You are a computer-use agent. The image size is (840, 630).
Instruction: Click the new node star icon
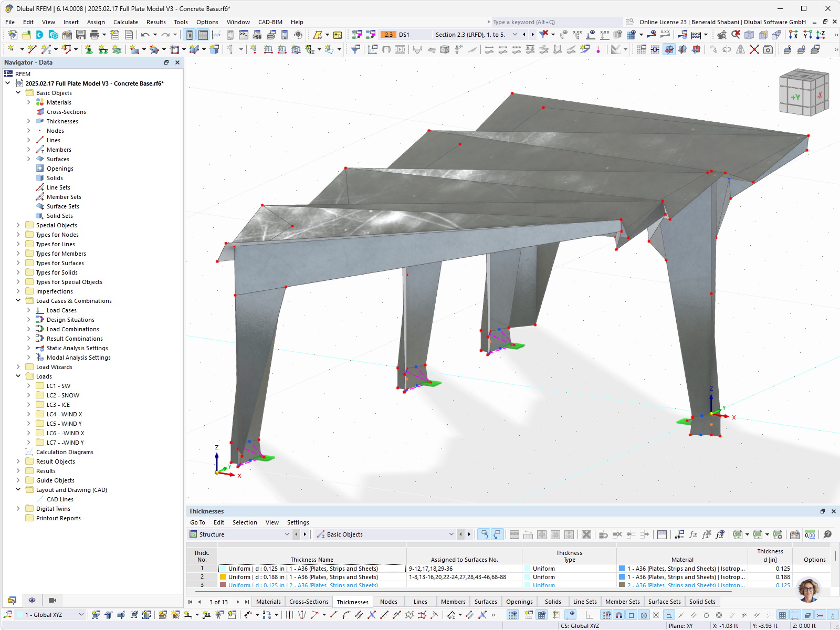tap(10, 49)
